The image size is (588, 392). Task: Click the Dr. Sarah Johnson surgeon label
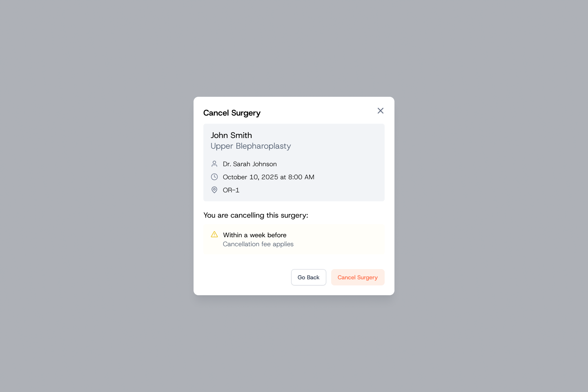[x=250, y=164]
